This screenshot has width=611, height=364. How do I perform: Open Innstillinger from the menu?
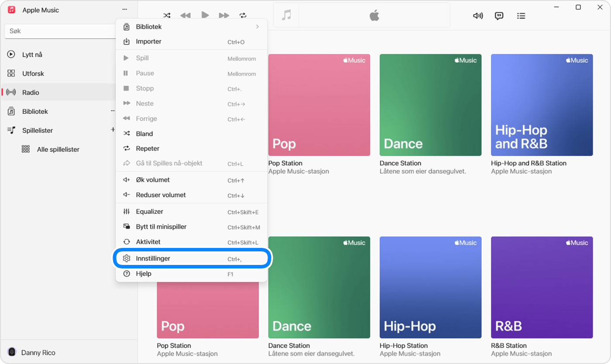pyautogui.click(x=191, y=258)
